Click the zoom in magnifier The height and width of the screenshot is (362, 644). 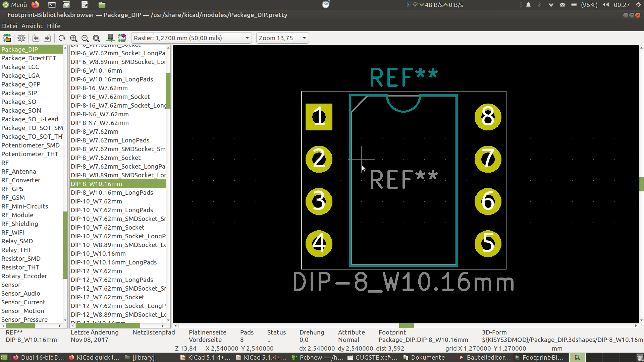click(x=74, y=38)
